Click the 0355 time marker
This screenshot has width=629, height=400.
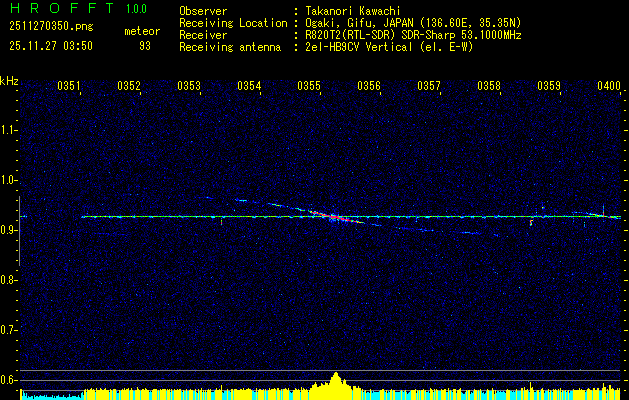click(x=309, y=86)
